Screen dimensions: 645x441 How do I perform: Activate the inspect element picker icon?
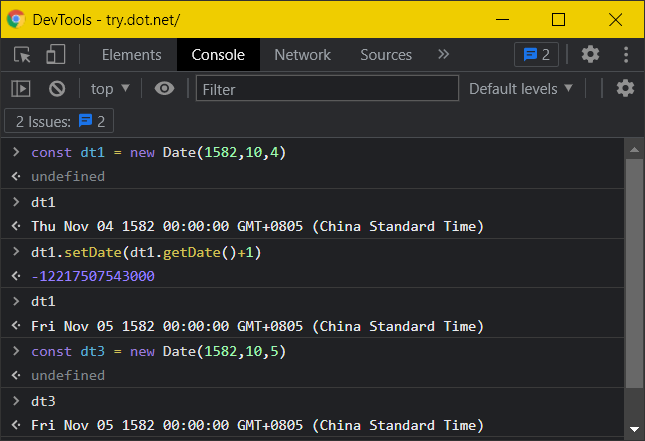tap(22, 54)
